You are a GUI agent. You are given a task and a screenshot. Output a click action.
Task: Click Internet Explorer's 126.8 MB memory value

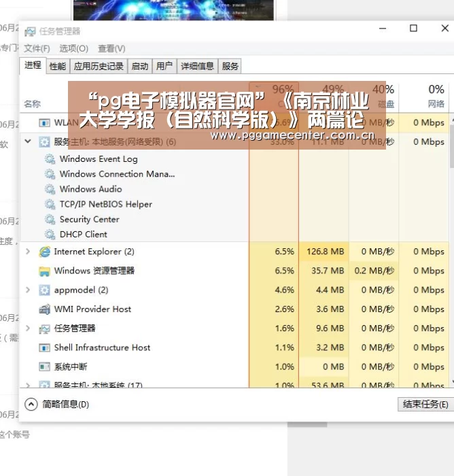325,252
